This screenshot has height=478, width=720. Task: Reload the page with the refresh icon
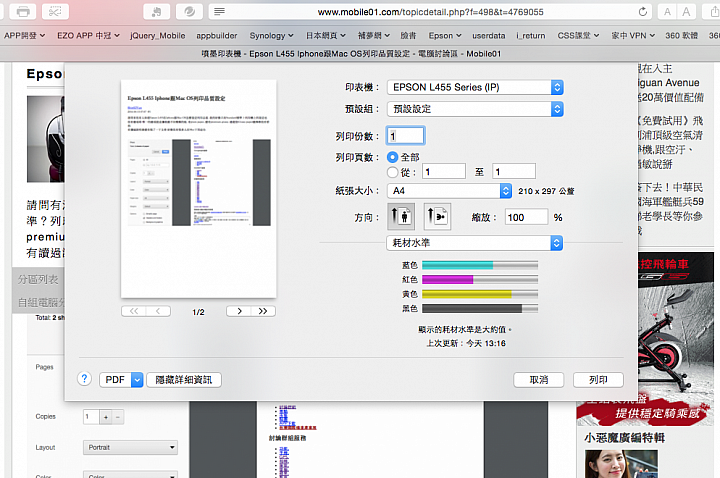pos(643,11)
